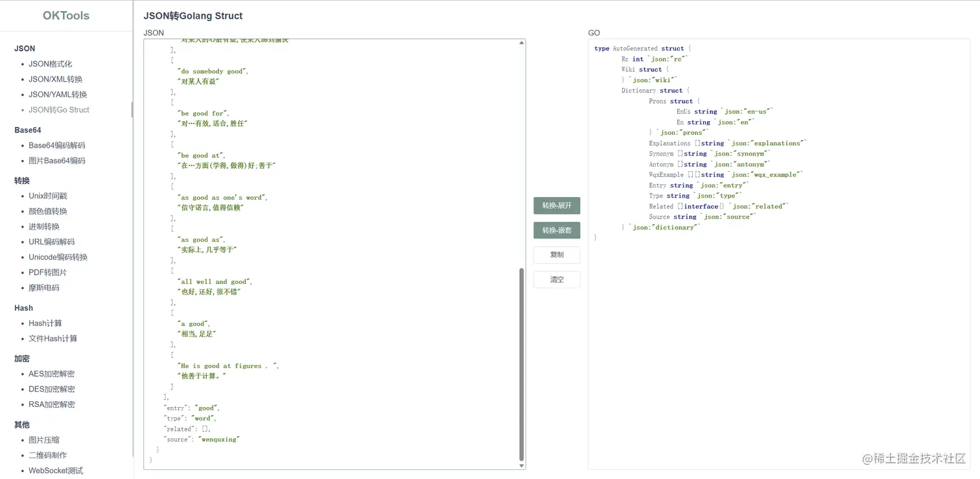Open Unix时间戳 converter

(48, 196)
